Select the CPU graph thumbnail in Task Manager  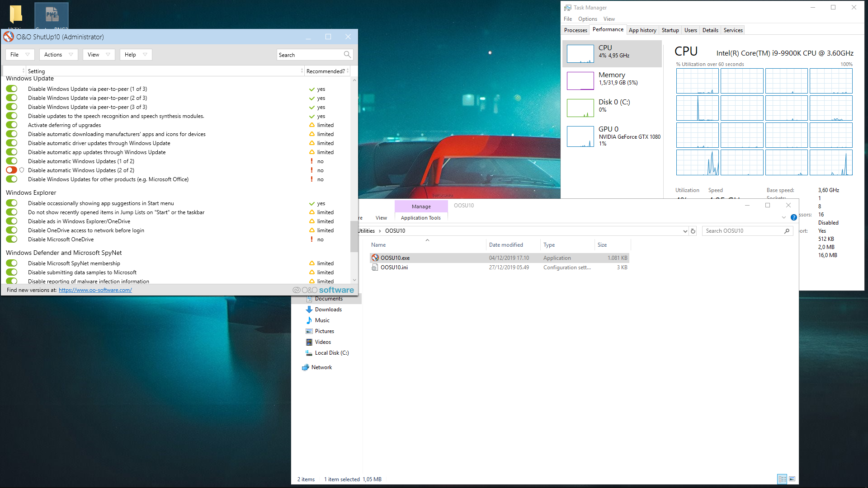coord(580,54)
